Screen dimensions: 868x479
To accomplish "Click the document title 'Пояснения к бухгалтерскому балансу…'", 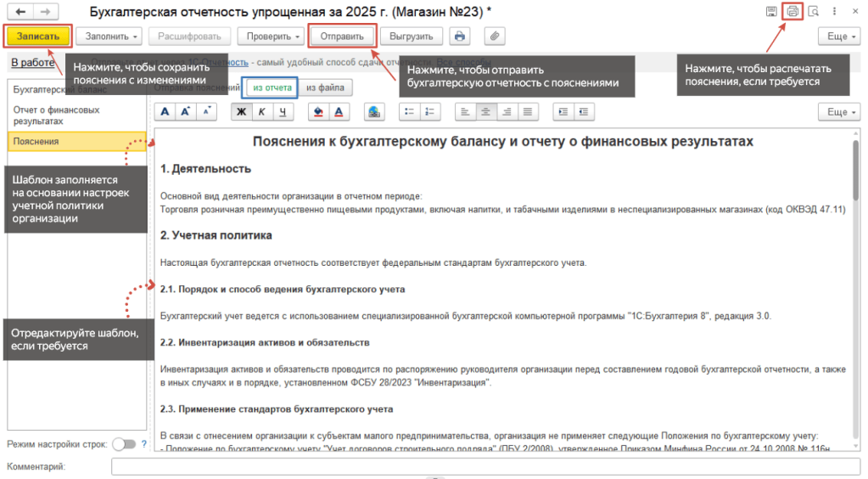I will pyautogui.click(x=502, y=141).
